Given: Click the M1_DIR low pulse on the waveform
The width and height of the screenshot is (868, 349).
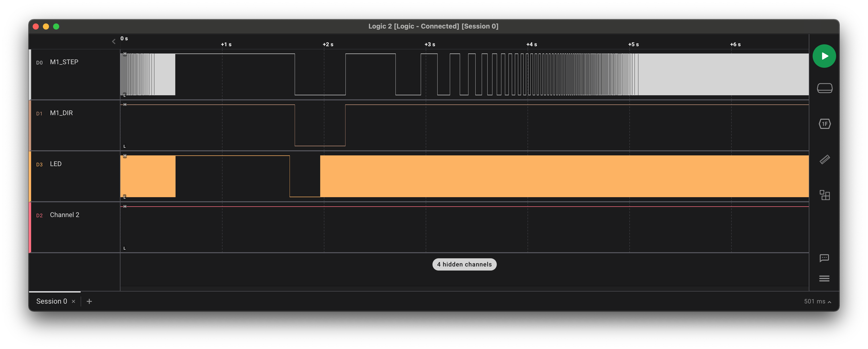Looking at the screenshot, I should pyautogui.click(x=320, y=141).
